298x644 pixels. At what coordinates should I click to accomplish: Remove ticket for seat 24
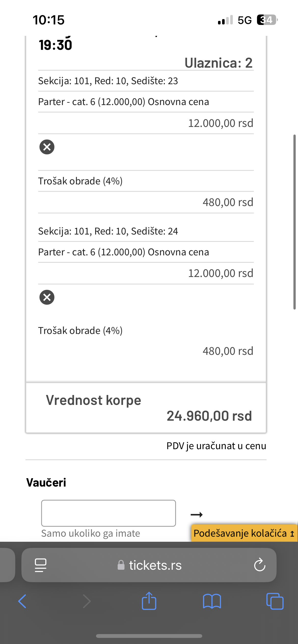click(x=47, y=297)
